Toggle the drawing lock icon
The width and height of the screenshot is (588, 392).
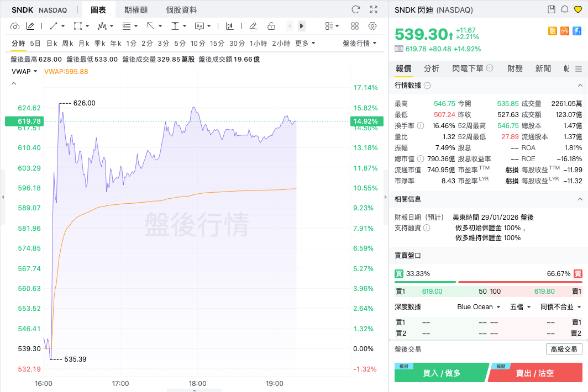tap(271, 26)
